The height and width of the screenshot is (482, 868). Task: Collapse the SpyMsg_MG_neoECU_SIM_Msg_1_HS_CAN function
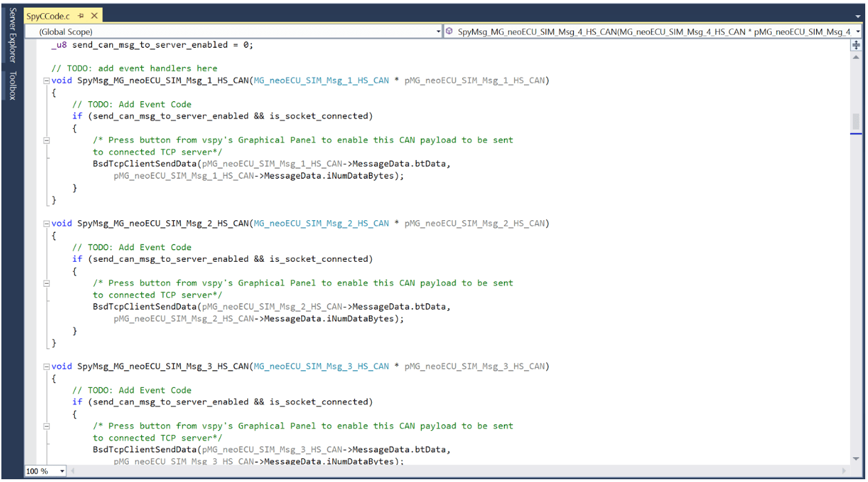pyautogui.click(x=46, y=81)
